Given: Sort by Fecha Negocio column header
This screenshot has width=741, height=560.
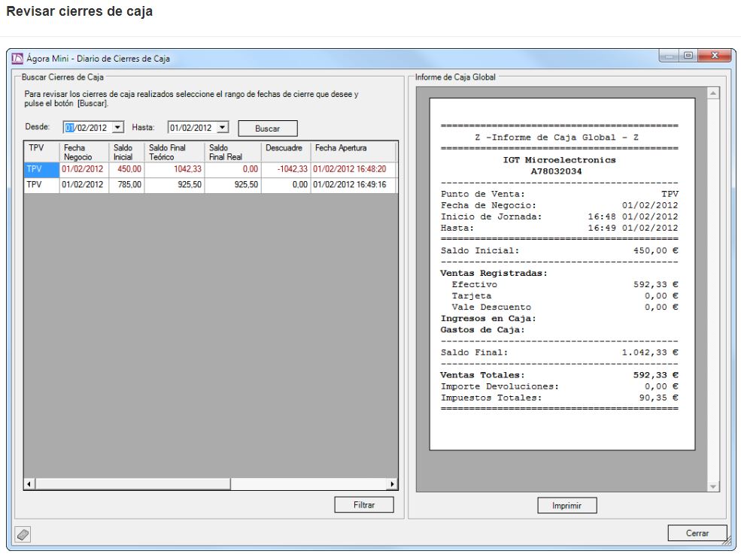Looking at the screenshot, I should (x=84, y=152).
